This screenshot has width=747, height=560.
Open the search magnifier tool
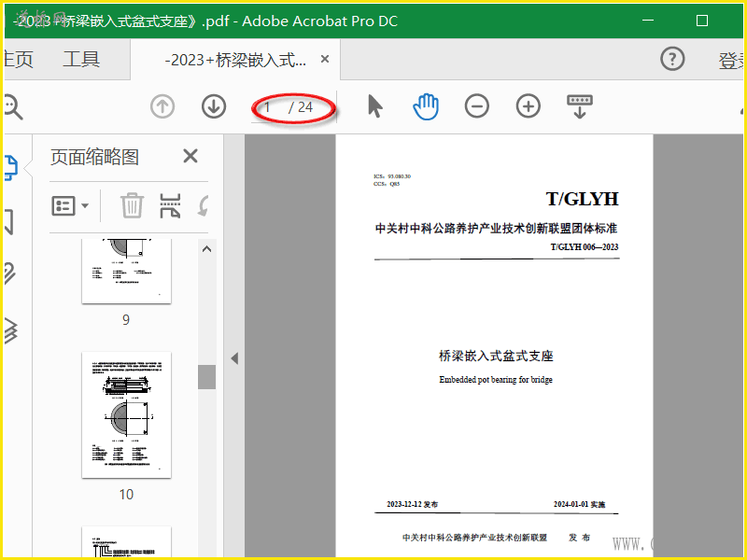pyautogui.click(x=12, y=106)
